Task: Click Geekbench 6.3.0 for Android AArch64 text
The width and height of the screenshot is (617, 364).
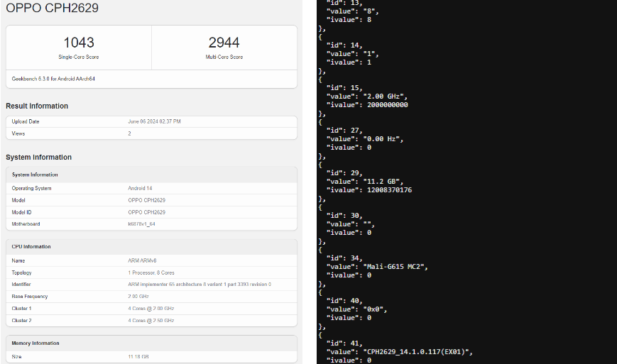Action: click(53, 79)
